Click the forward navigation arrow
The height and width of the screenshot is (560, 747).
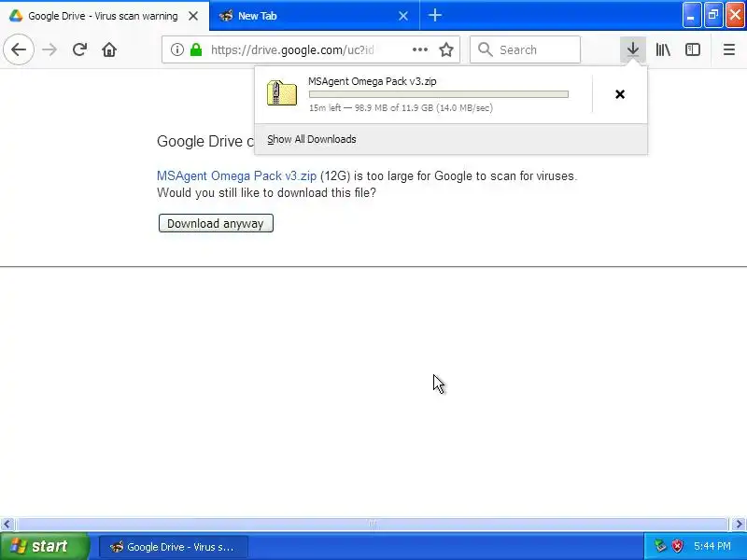(x=49, y=49)
